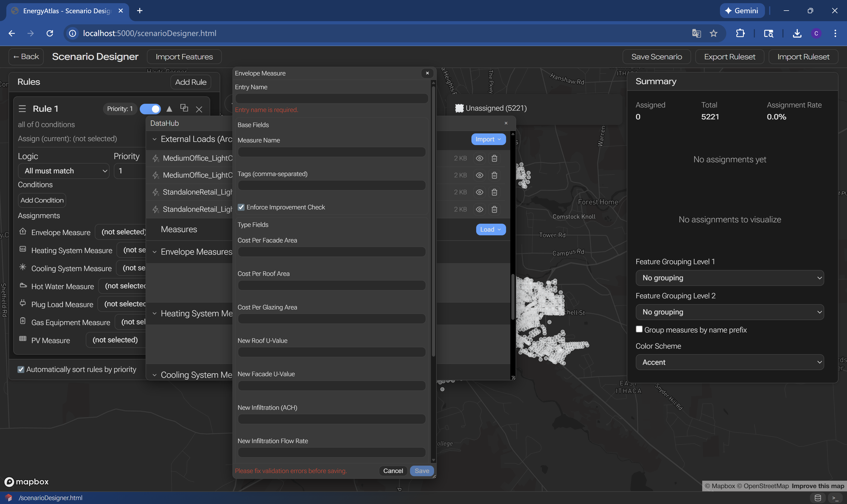The height and width of the screenshot is (504, 847).
Task: Click Export Ruleset in the header
Action: coord(729,57)
